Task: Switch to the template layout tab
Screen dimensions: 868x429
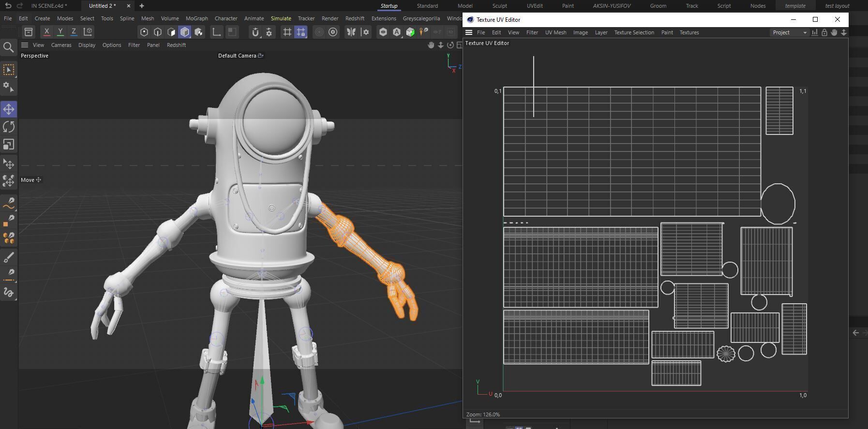Action: point(795,6)
